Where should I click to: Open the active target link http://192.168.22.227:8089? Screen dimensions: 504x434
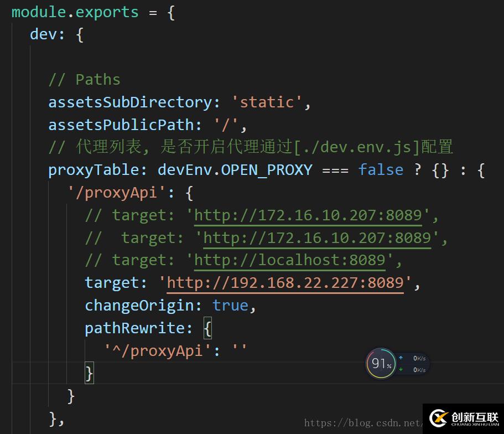[285, 283]
